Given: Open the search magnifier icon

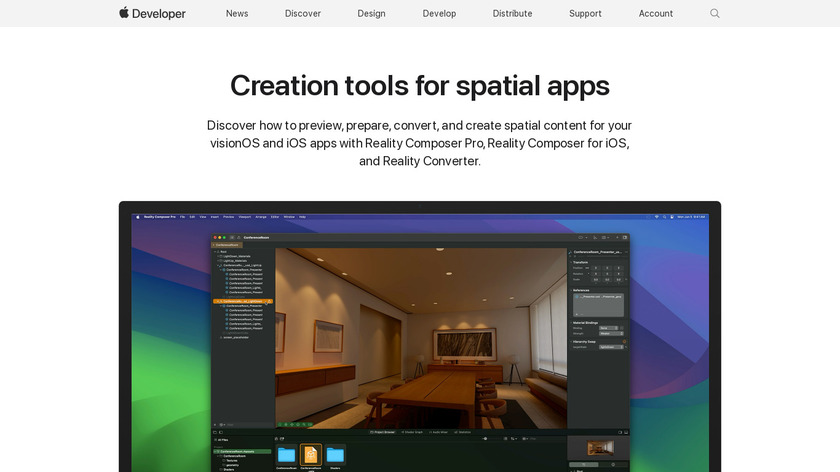Looking at the screenshot, I should 714,13.
